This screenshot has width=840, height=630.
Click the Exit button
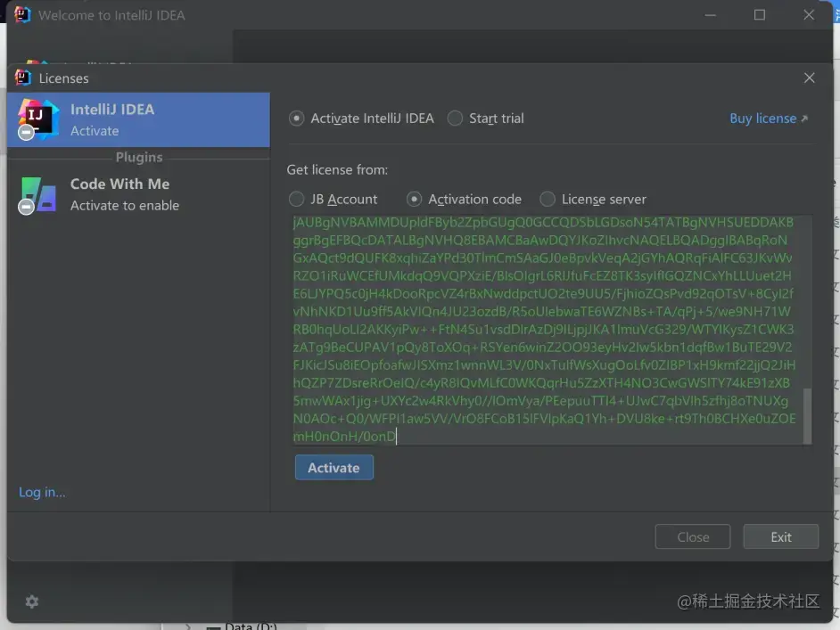pos(780,536)
